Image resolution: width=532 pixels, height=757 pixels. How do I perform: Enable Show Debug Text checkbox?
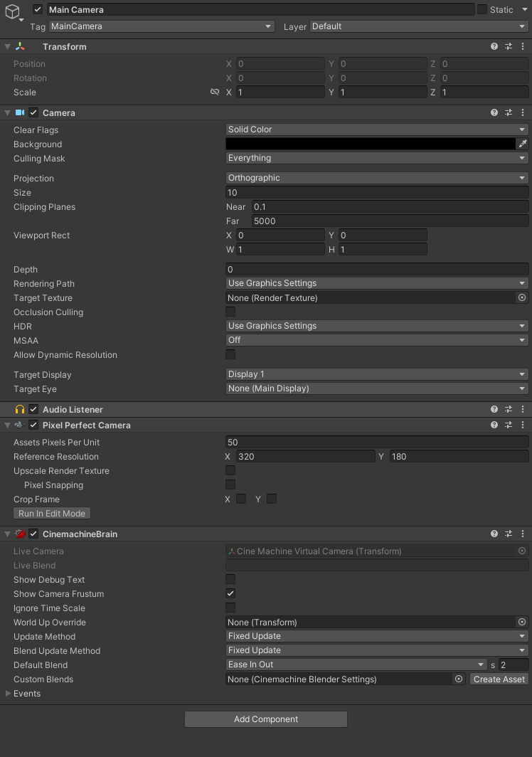[x=230, y=579]
